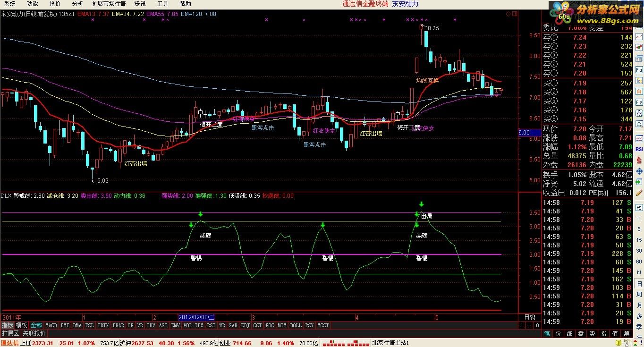644x347 pixels.
Task: Switch to 30-minute period
Action: [x=639, y=251]
